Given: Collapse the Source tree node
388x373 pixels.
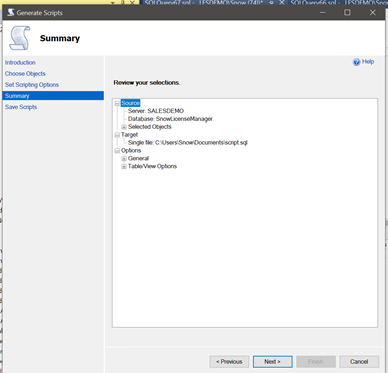Looking at the screenshot, I should (x=117, y=103).
